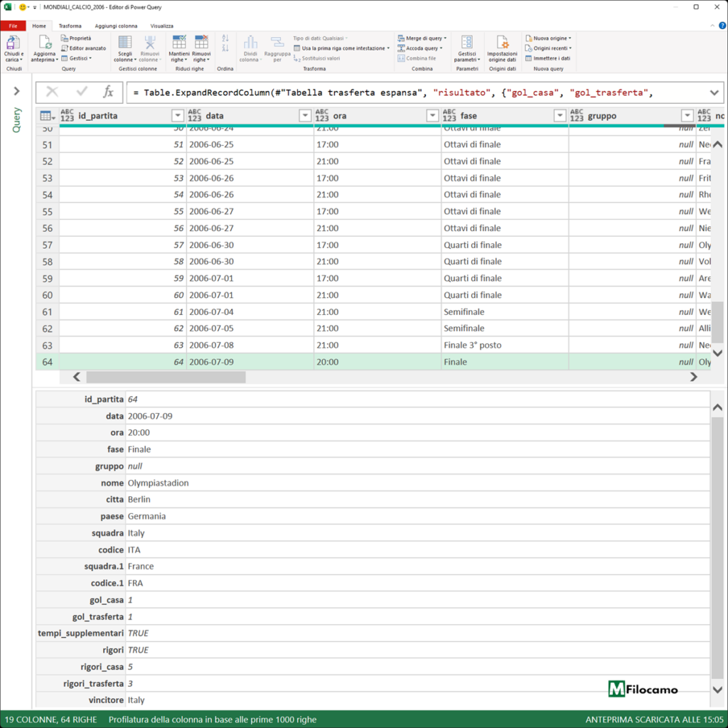Click the formula text field
Viewport: 728px width, 728px height.
pos(418,92)
